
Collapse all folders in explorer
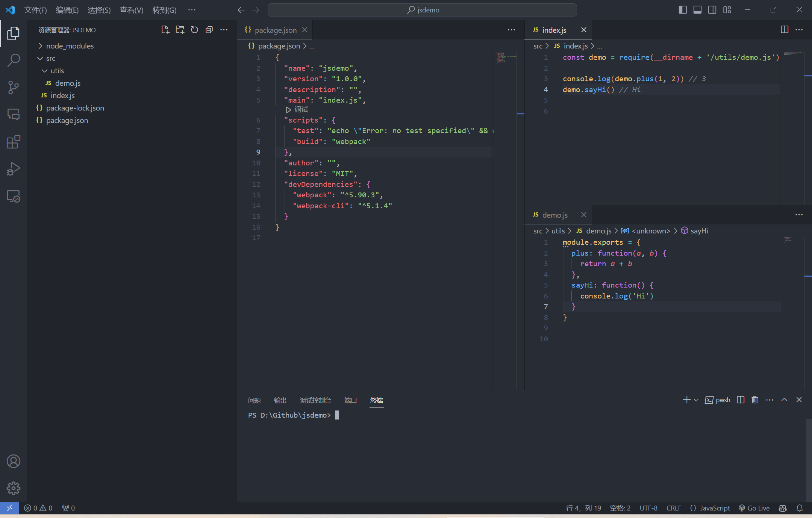209,30
